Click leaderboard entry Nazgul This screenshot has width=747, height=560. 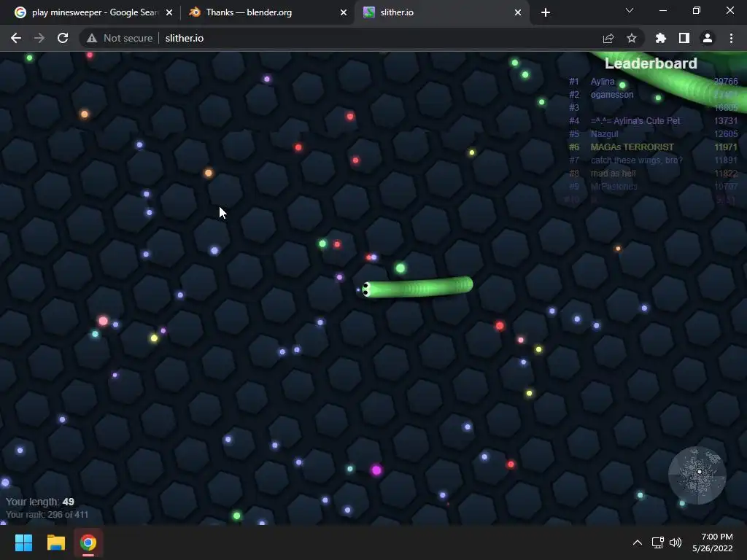[604, 134]
